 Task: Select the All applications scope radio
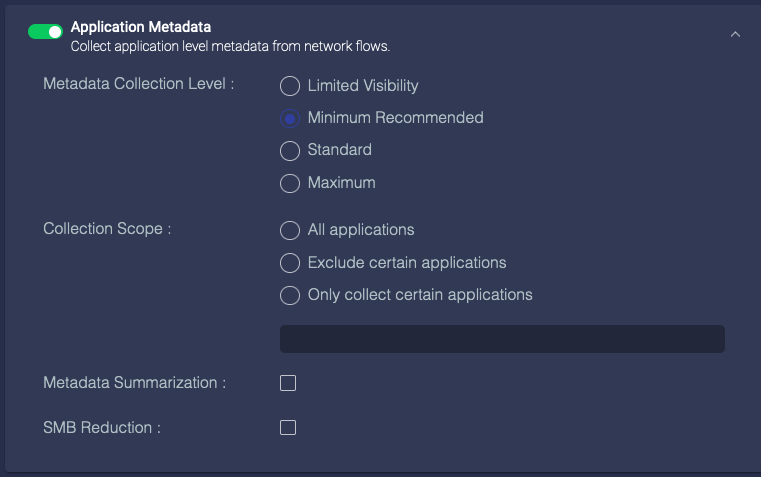(x=290, y=230)
